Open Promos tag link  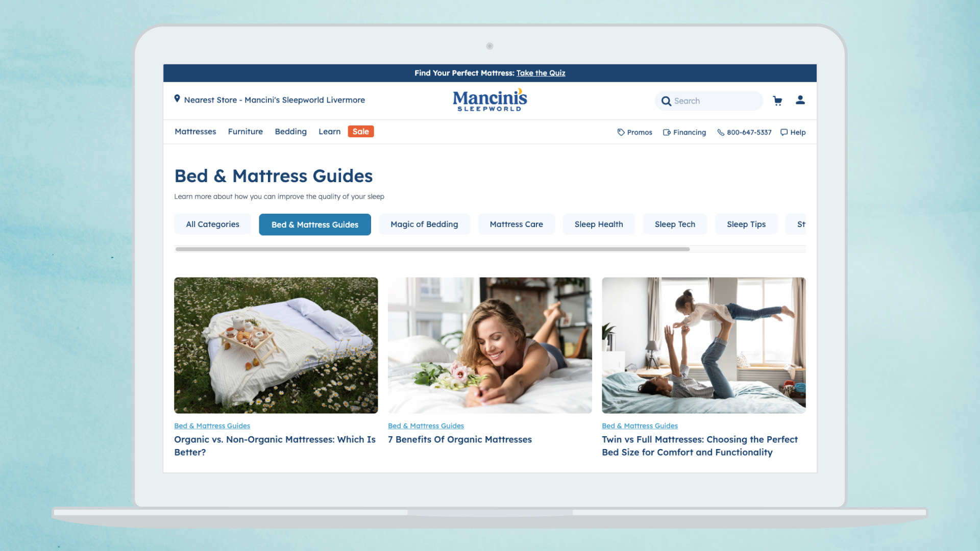coord(634,132)
